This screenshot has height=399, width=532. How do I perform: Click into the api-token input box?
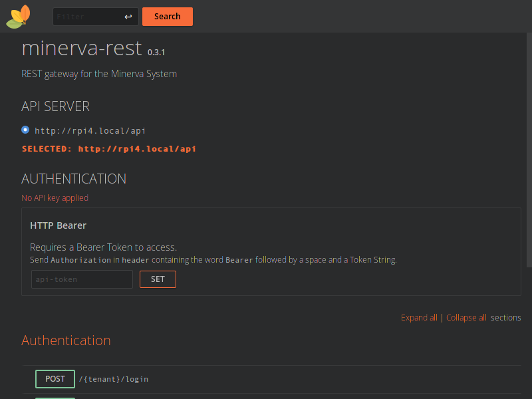[x=82, y=279]
